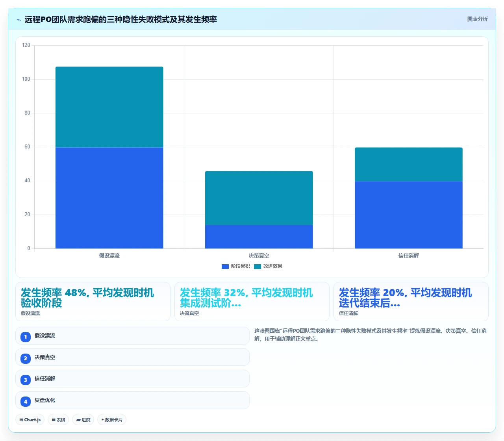This screenshot has height=441, width=504.
Task: Click the blue segment of the 信任消解 bar
Action: coord(409,215)
